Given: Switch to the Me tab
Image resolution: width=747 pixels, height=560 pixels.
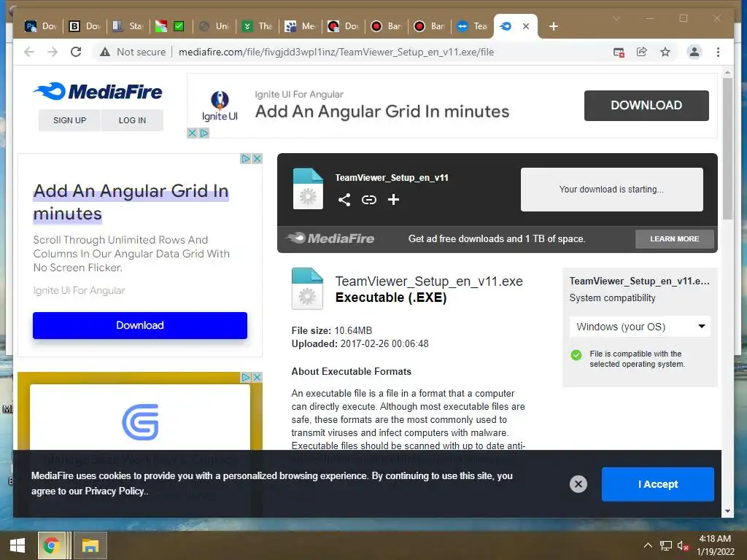Looking at the screenshot, I should pyautogui.click(x=300, y=26).
